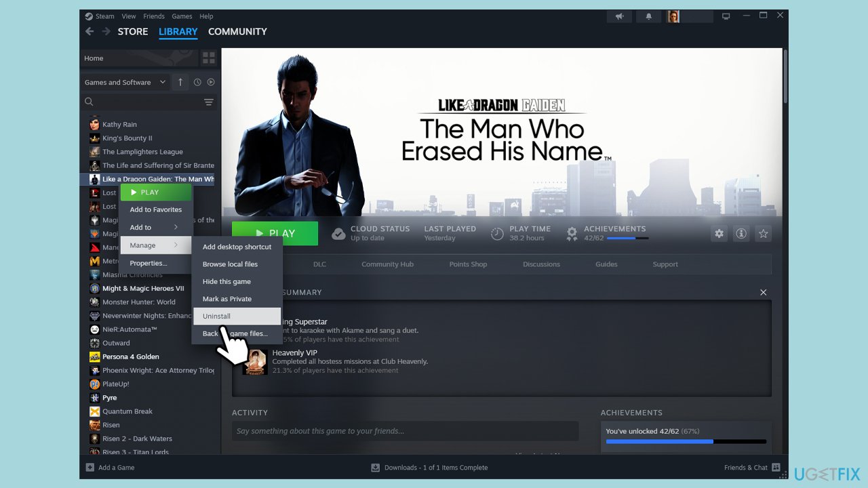Image resolution: width=868 pixels, height=488 pixels.
Task: Click the Heavenly VIP achievement icon
Action: point(255,362)
